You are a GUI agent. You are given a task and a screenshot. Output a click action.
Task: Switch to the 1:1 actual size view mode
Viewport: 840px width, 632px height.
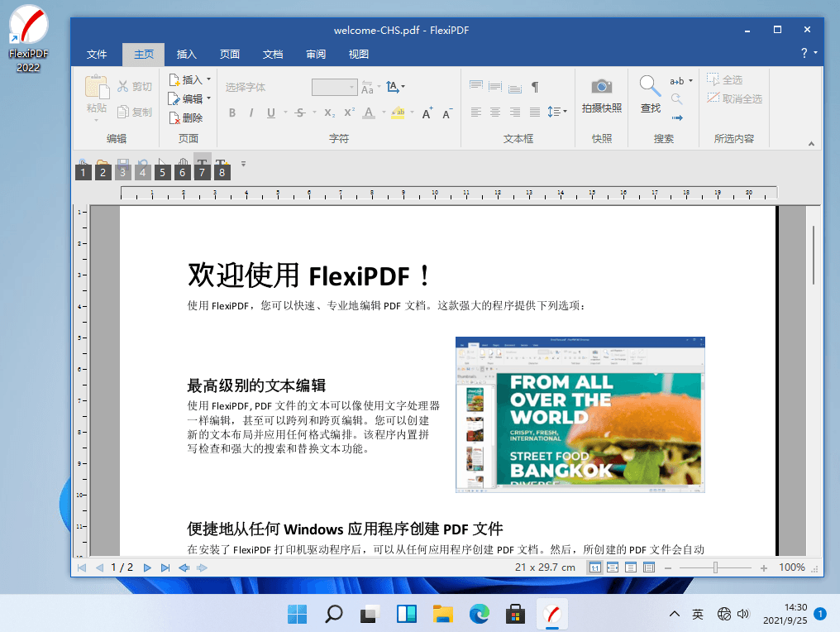pos(594,567)
